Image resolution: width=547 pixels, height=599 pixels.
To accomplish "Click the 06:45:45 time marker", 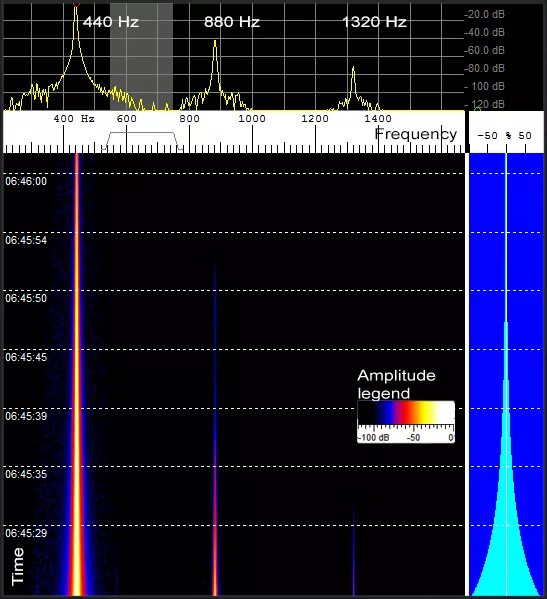I will (26, 357).
